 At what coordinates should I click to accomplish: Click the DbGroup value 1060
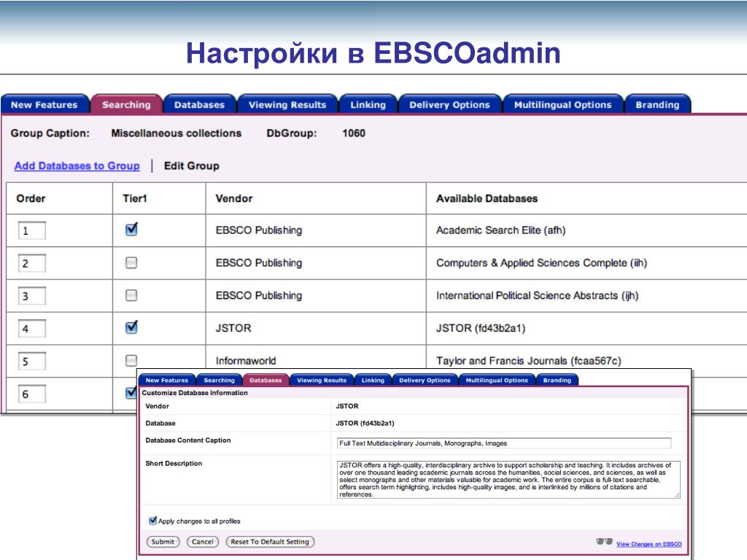pyautogui.click(x=354, y=133)
